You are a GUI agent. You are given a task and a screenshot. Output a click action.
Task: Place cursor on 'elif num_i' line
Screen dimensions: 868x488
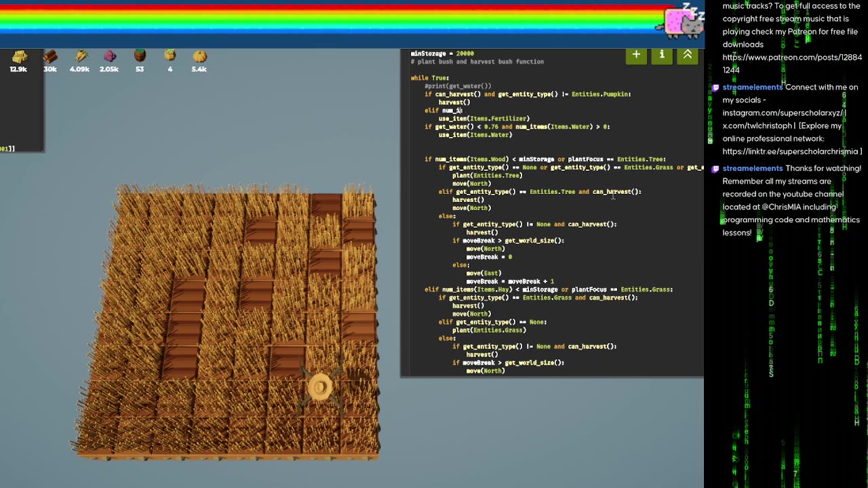tap(443, 110)
